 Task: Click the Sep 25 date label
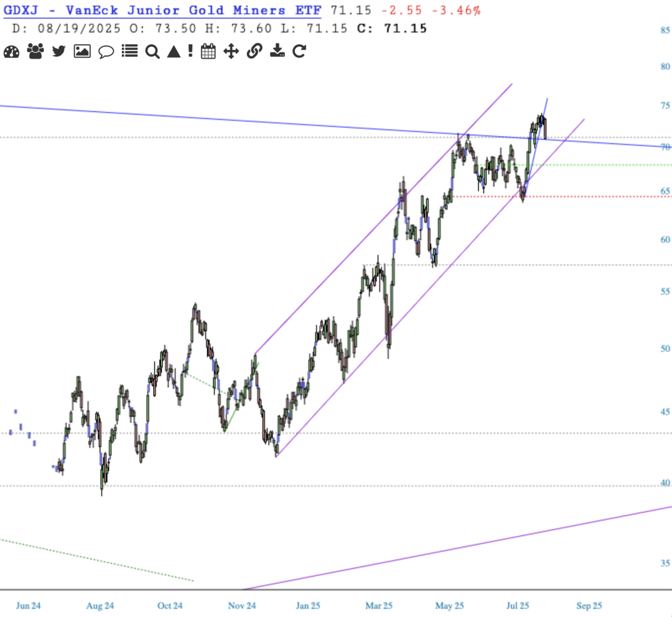(589, 606)
